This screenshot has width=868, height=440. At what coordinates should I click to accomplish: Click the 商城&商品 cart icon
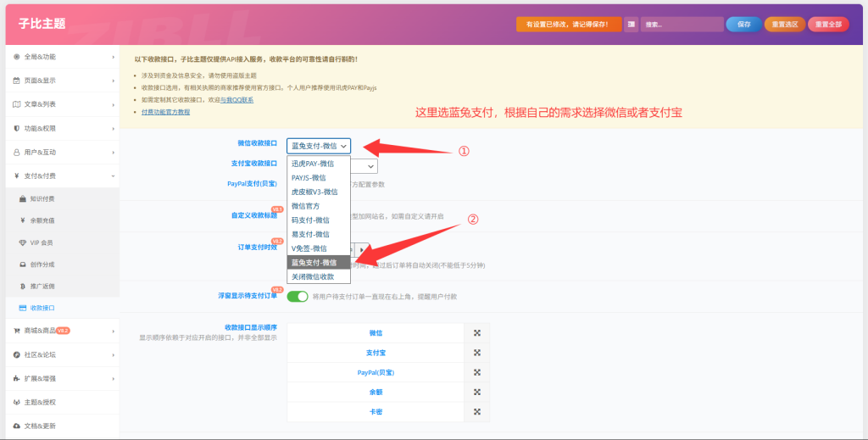tap(17, 331)
